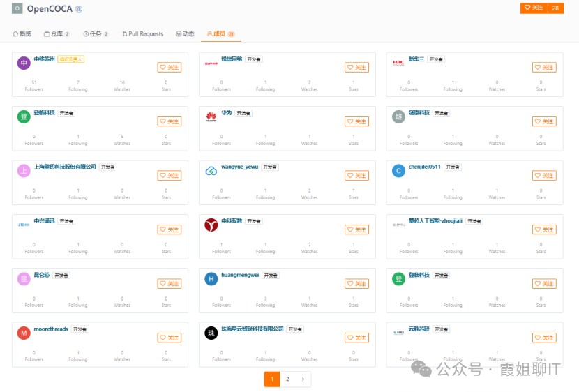The image size is (579, 392).
Task: Click the 锐捷网络 logo avatar
Action: tap(211, 63)
